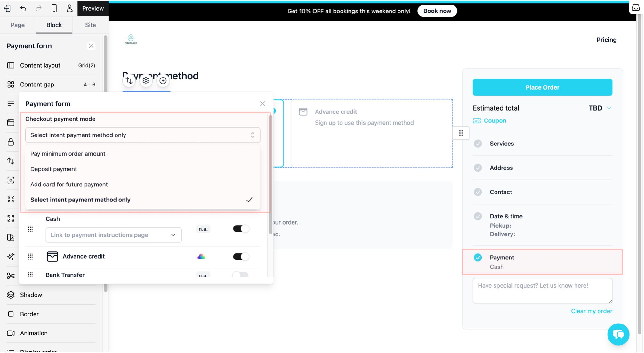Select Deposit payment option

[x=53, y=169]
